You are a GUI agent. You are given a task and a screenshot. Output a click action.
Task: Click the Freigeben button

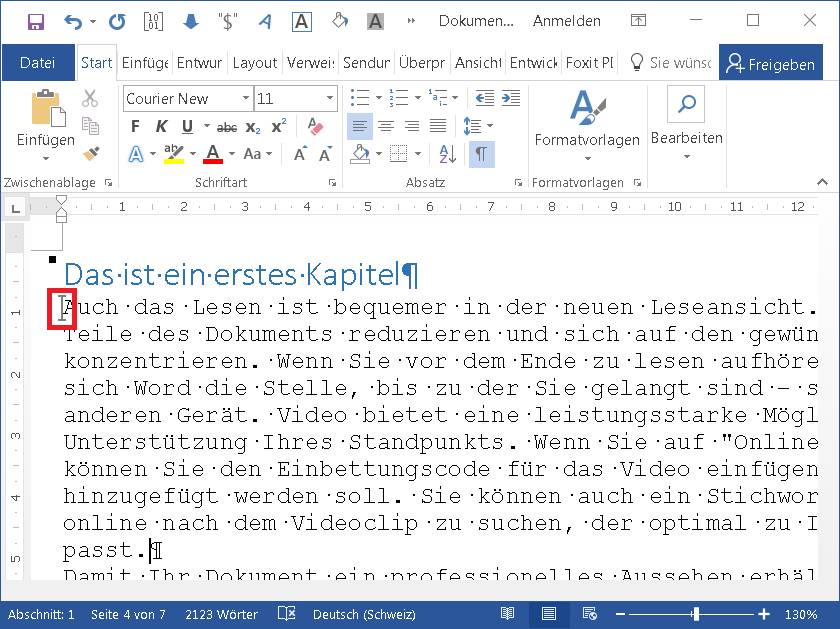[773, 62]
